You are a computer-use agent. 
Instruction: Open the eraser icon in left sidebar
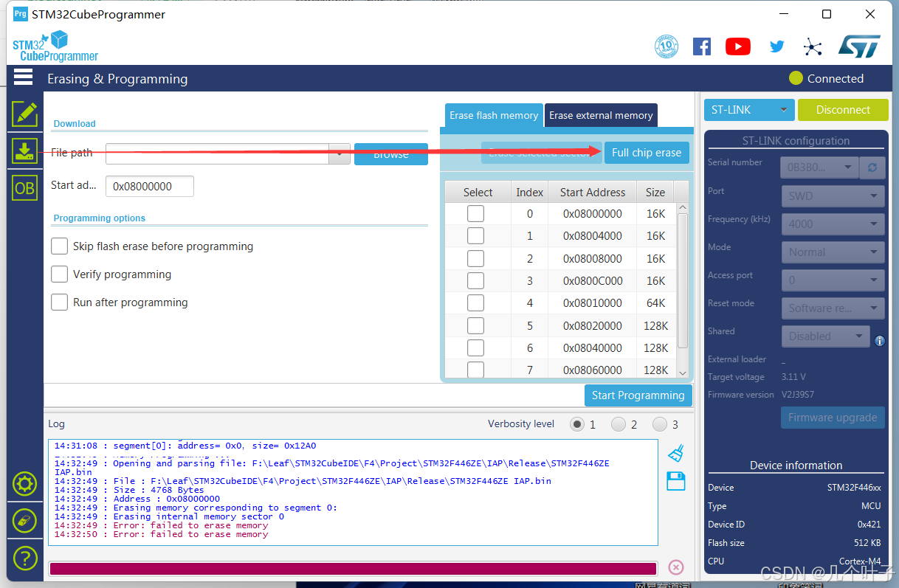click(24, 521)
